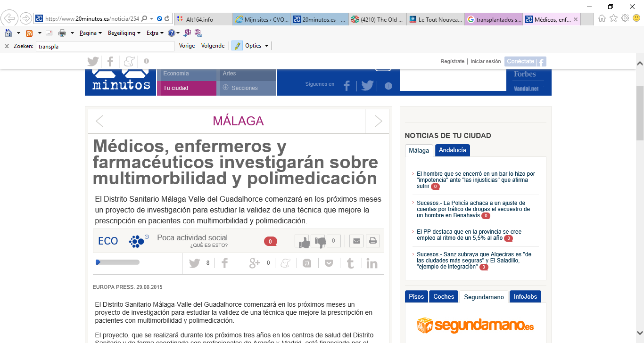Image resolution: width=644 pixels, height=343 pixels.
Task: Toggle the find bar highlight marker
Action: pos(237,46)
